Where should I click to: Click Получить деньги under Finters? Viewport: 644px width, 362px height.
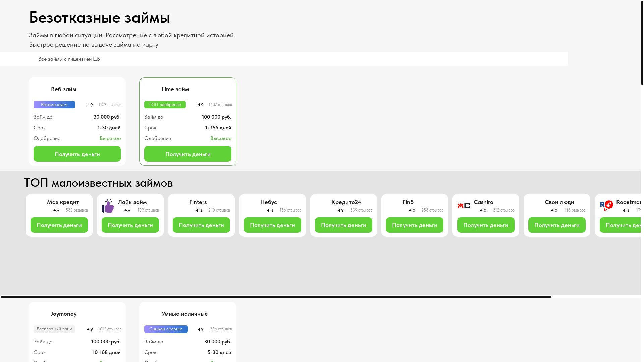tap(201, 225)
